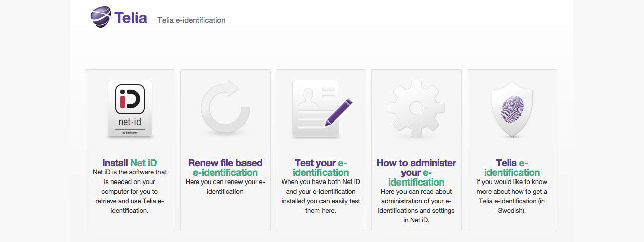Click the 'Net iD is the software' description
This screenshot has height=242, width=644.
point(130,192)
